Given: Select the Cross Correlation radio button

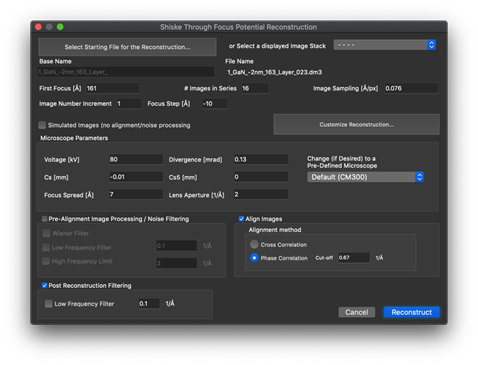Looking at the screenshot, I should (x=254, y=244).
